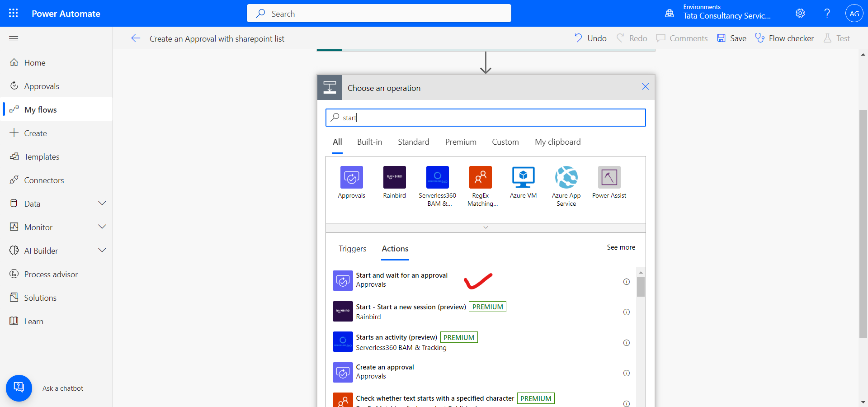
Task: Expand the connector list with chevron
Action: (486, 227)
